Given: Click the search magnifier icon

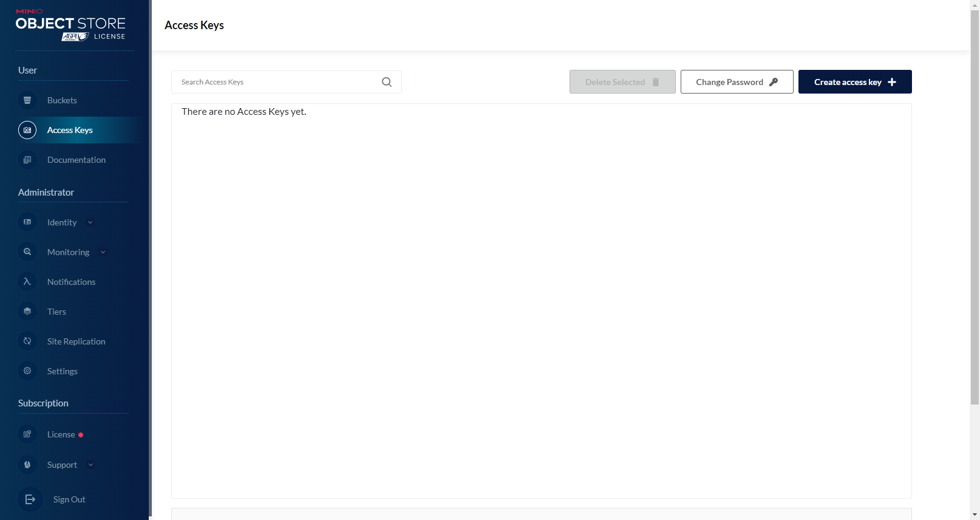Looking at the screenshot, I should tap(387, 82).
